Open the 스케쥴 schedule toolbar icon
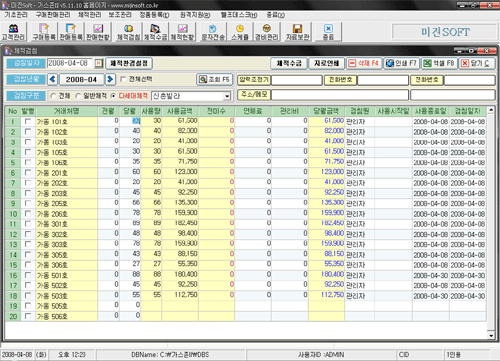The width and height of the screenshot is (500, 361). tap(240, 32)
